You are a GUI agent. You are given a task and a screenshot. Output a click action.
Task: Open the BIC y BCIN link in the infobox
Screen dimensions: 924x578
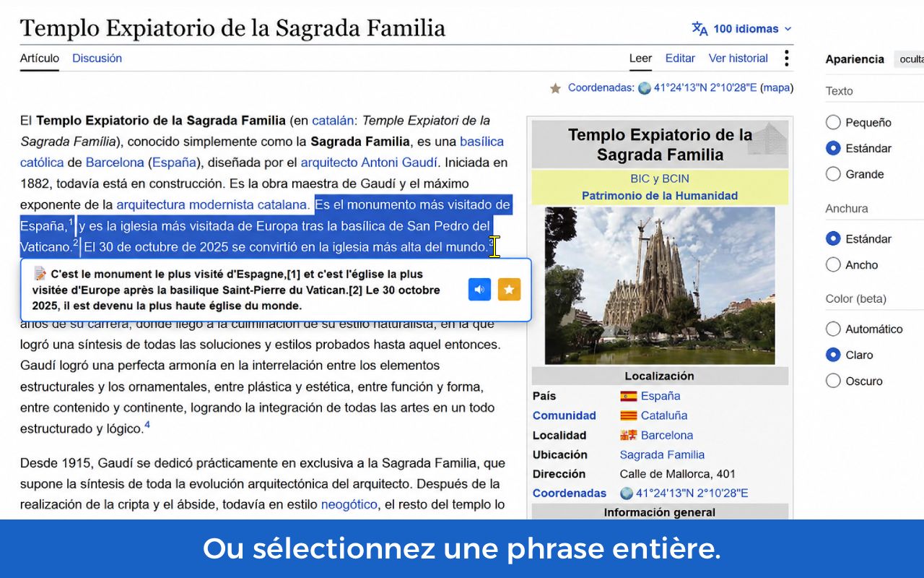pos(660,179)
